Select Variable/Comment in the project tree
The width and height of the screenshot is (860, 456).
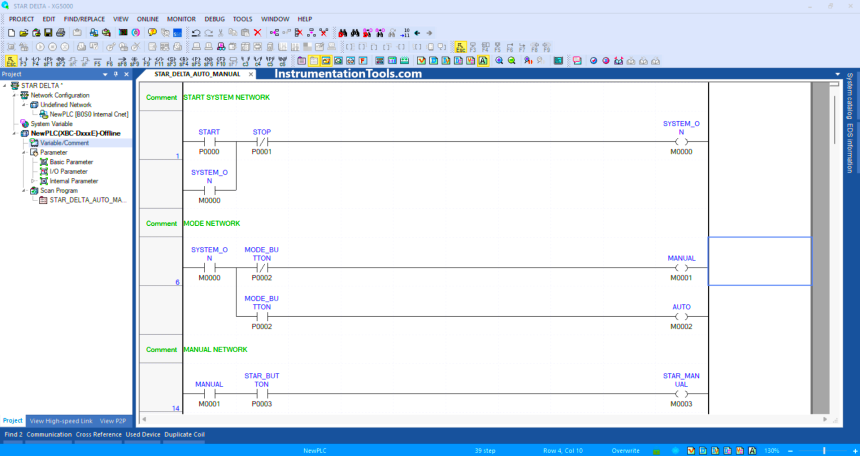64,143
